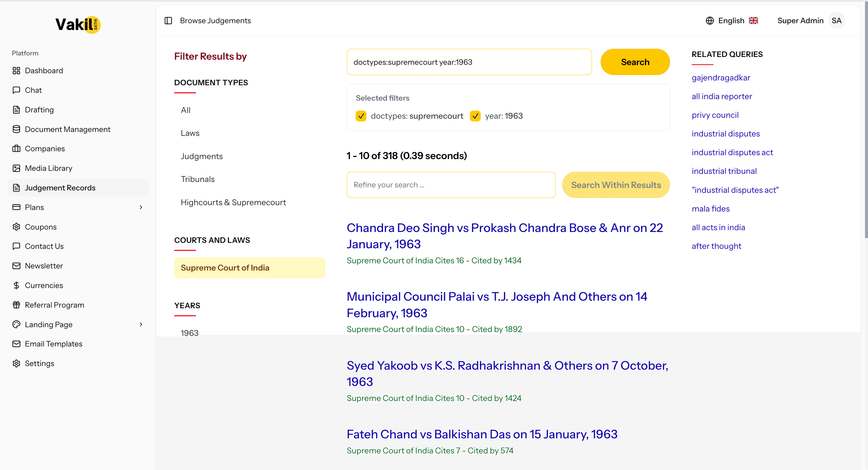Open the Companies section
Screen dimensions: 868x470
pos(45,148)
